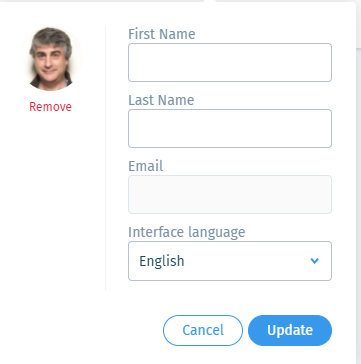Open the Interface language dropdown
Viewport: 361px width, 364px height.
tap(230, 261)
